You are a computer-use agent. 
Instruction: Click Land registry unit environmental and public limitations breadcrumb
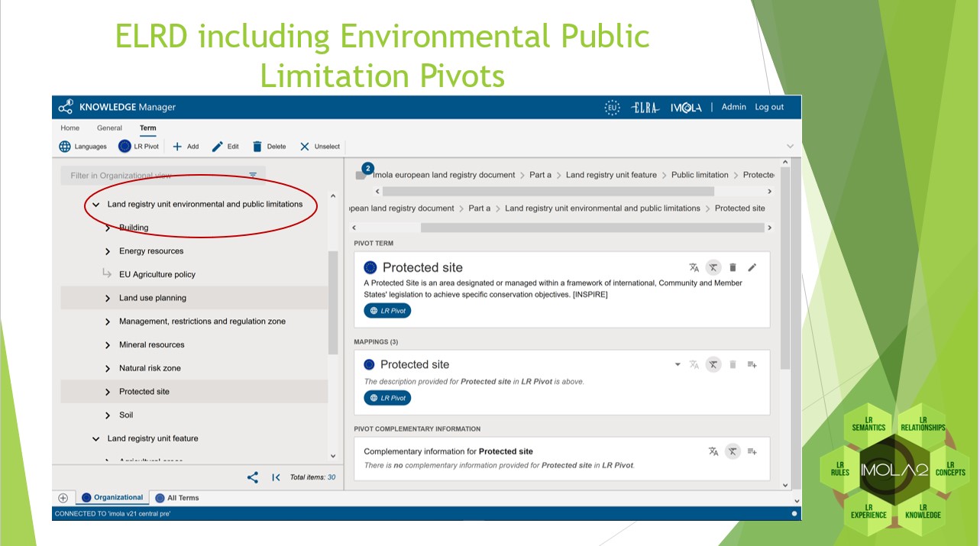click(x=603, y=208)
